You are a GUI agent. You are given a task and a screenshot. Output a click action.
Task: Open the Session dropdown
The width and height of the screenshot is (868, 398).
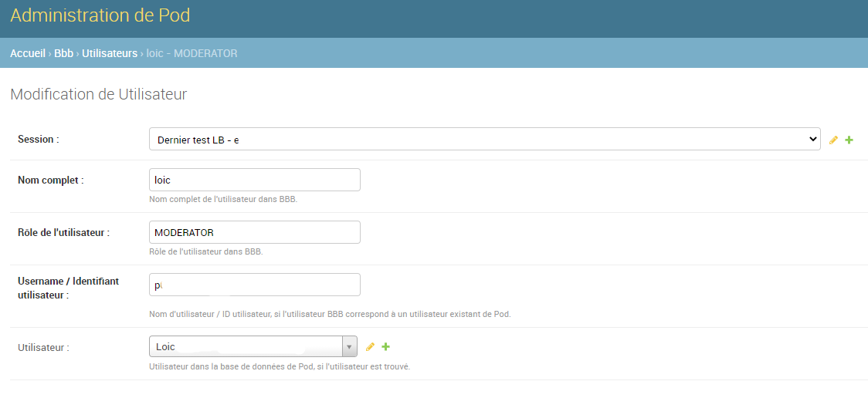click(x=483, y=140)
